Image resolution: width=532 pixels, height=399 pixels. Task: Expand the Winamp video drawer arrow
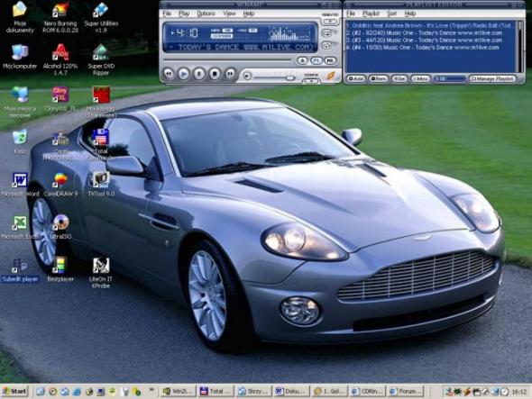(x=330, y=22)
